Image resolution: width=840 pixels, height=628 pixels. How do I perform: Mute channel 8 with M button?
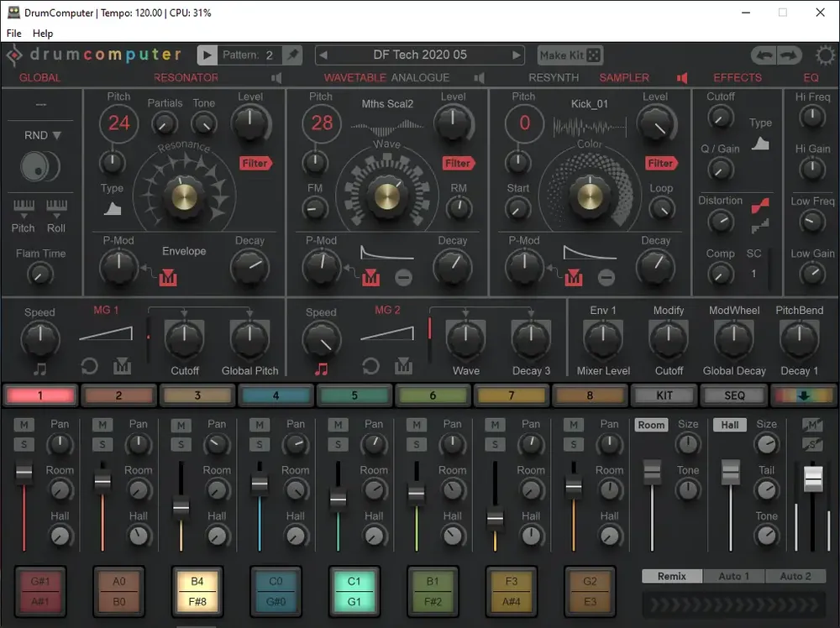click(x=573, y=425)
